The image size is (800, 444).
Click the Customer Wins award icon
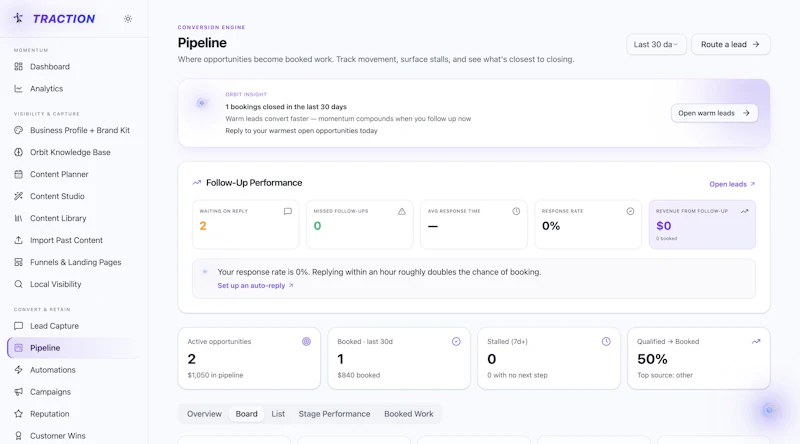click(x=18, y=435)
